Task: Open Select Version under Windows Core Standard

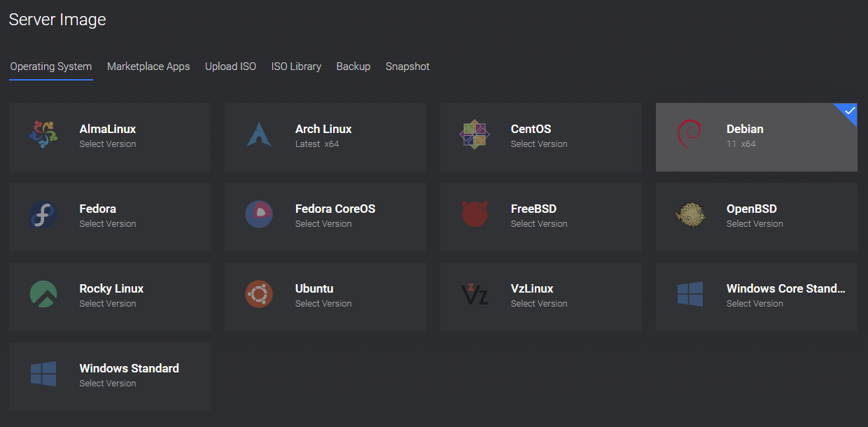Action: (x=755, y=304)
